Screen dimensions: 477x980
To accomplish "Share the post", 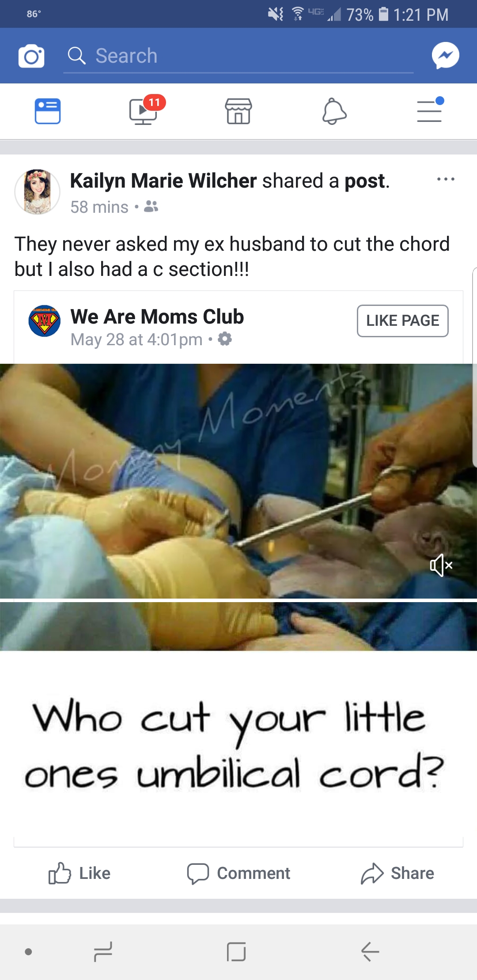I will coord(397,873).
